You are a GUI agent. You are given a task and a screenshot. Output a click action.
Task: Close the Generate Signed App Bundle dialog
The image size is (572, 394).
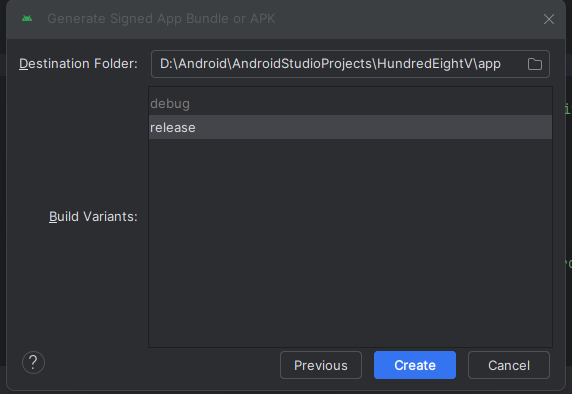point(549,19)
